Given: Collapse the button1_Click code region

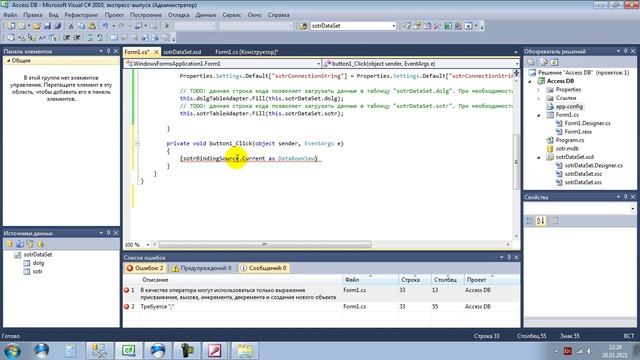Looking at the screenshot, I should point(137,143).
